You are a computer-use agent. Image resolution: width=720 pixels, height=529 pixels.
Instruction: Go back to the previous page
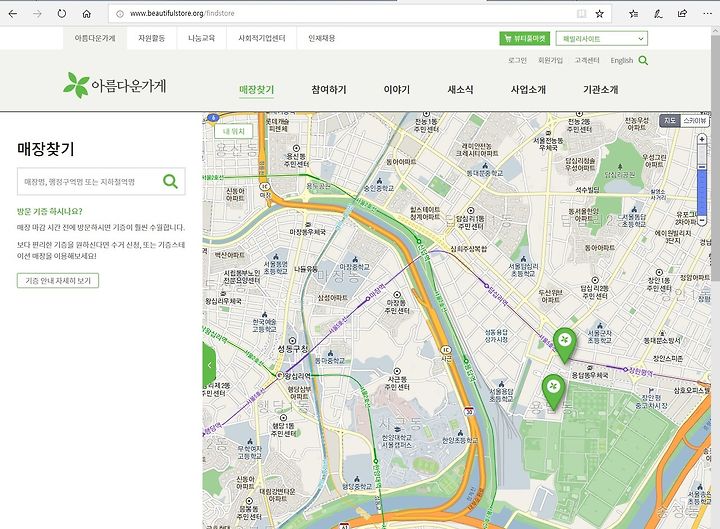point(12,14)
